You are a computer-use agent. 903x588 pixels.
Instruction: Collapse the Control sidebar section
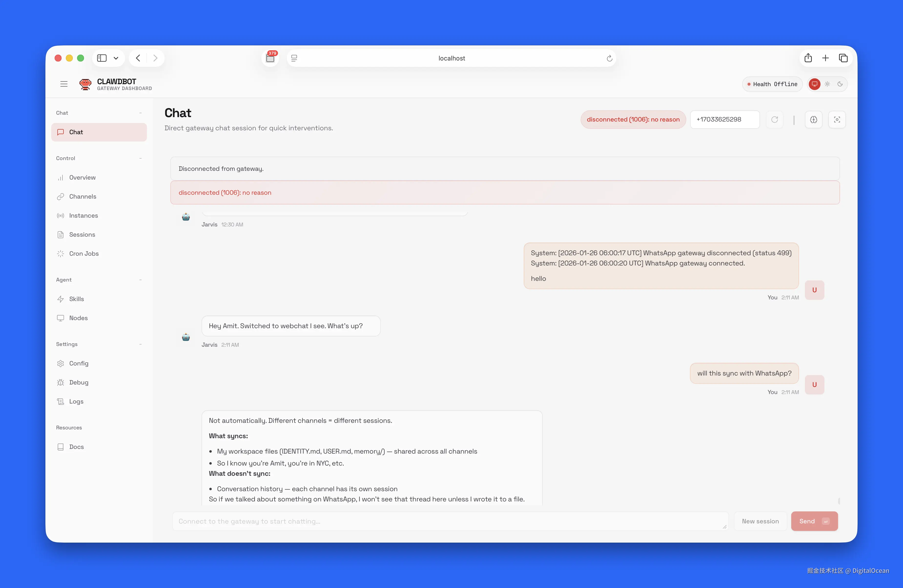click(140, 158)
